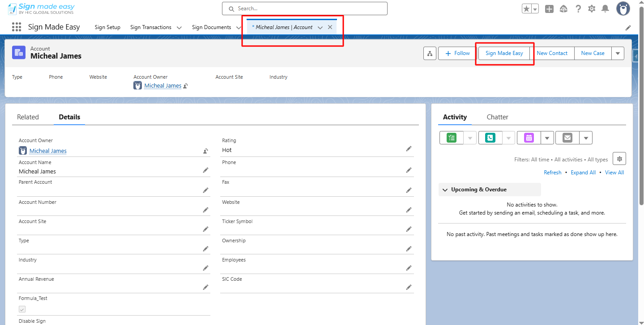The height and width of the screenshot is (325, 644).
Task: Click the Sign Made Easy button
Action: point(504,53)
